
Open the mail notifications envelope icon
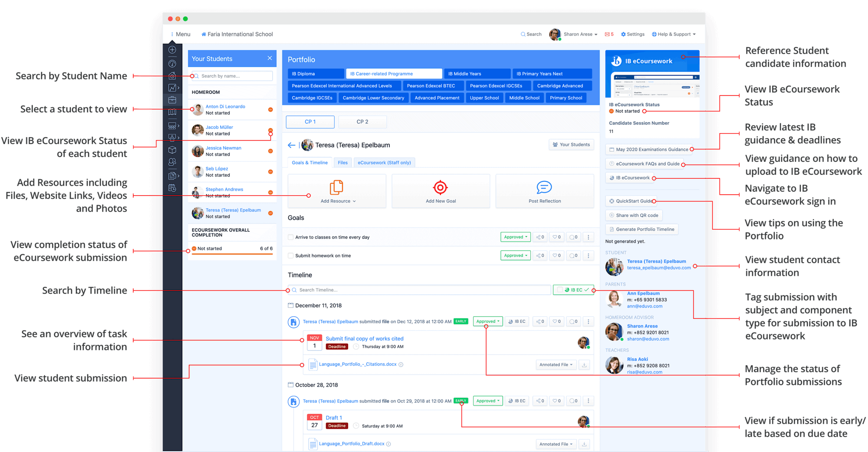[607, 34]
